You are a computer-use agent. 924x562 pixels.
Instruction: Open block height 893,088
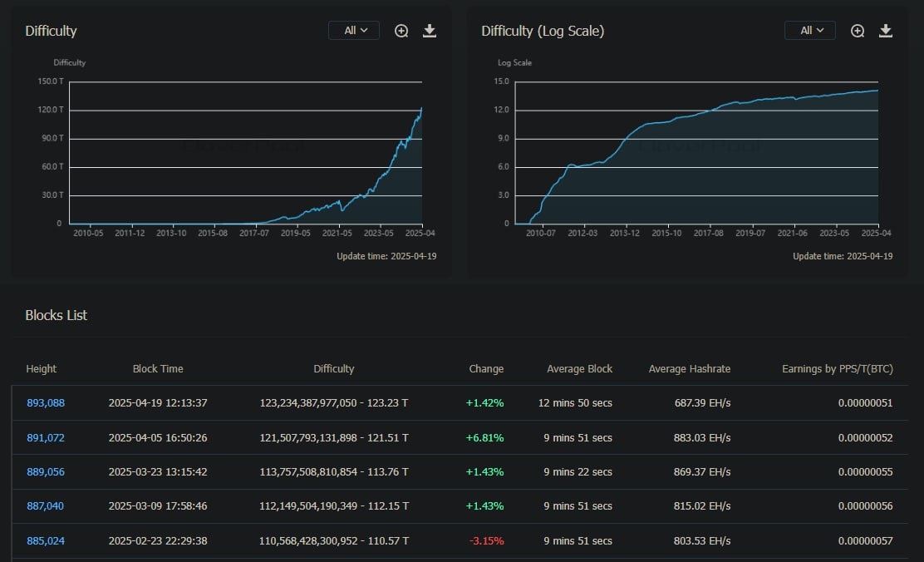coord(46,402)
